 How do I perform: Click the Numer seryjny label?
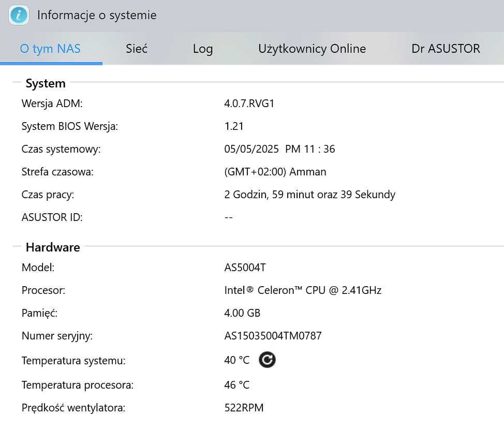pos(57,336)
